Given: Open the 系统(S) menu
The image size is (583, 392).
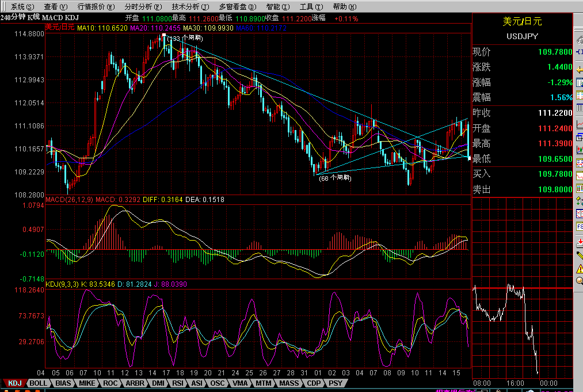Looking at the screenshot, I should point(22,7).
